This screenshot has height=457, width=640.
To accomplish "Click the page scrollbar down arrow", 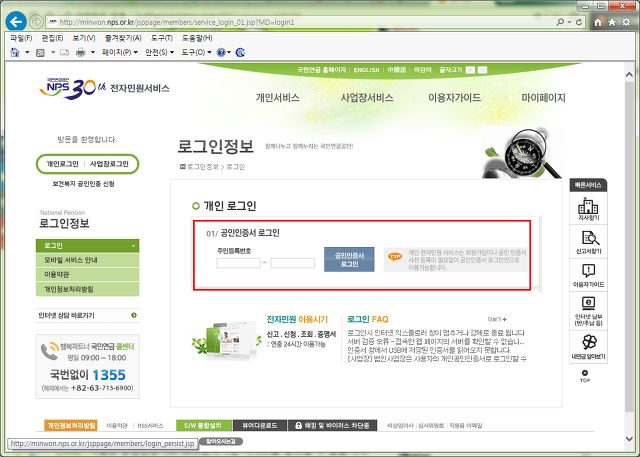I will [x=629, y=439].
